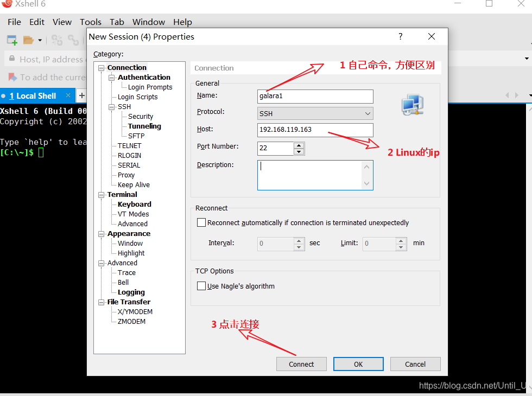This screenshot has width=532, height=396.
Task: Select SERIAL in category tree
Action: tap(129, 165)
